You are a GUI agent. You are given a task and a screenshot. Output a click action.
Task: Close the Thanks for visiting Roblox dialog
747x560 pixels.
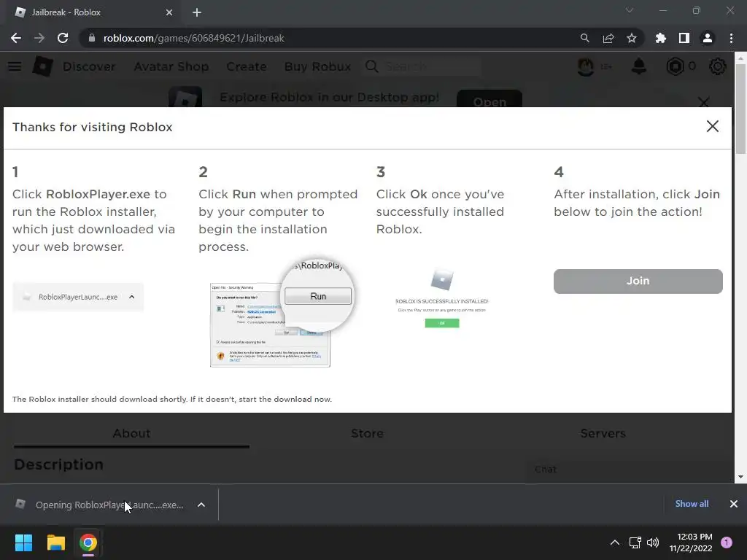click(x=712, y=126)
